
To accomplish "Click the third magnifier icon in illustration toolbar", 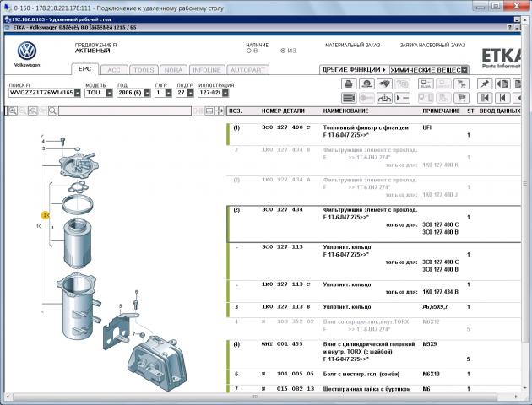I will tap(33, 111).
